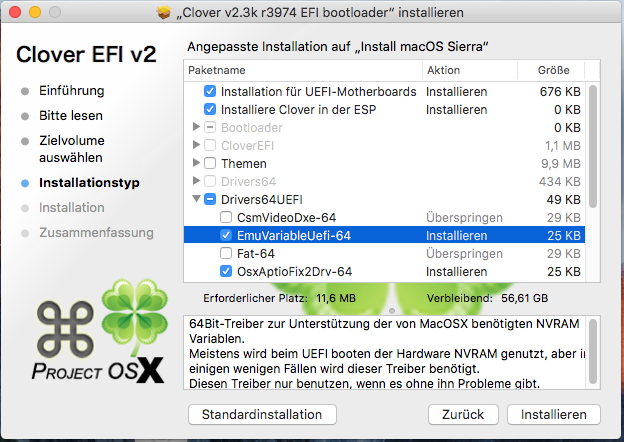Toggle Installation für UEFI-Motherboards checkbox
This screenshot has height=442, width=624.
[210, 91]
